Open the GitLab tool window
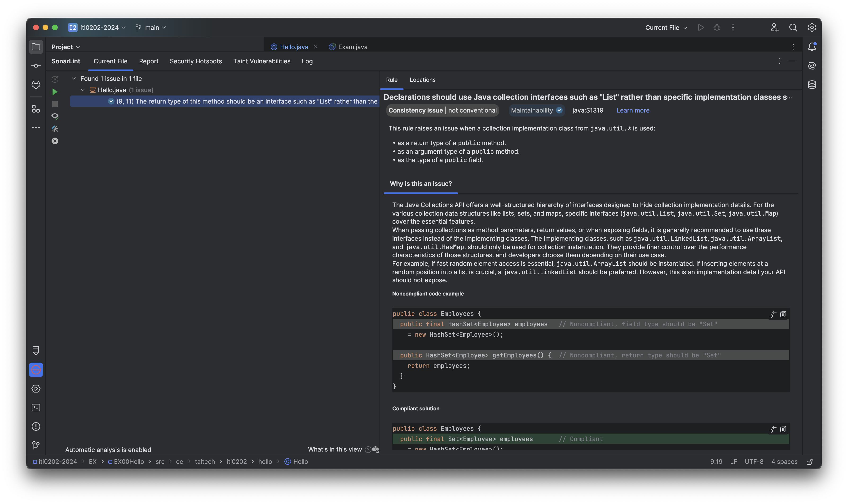848x504 pixels. 36,85
